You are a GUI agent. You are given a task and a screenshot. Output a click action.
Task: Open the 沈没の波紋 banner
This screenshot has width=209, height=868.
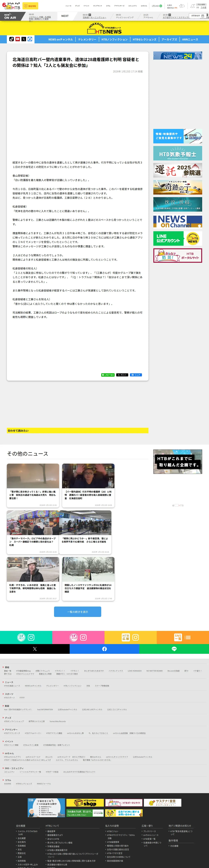(x=178, y=204)
